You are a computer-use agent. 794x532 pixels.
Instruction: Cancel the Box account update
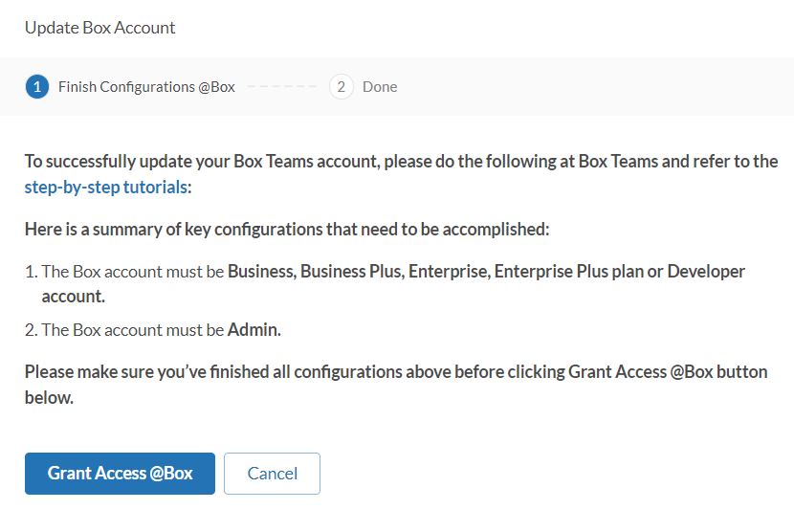[x=272, y=474]
